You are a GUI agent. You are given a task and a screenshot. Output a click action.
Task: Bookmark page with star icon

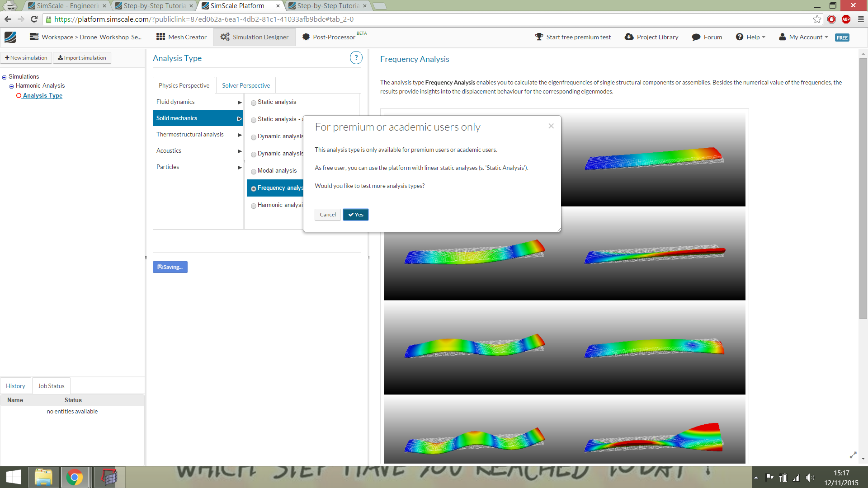click(x=817, y=19)
